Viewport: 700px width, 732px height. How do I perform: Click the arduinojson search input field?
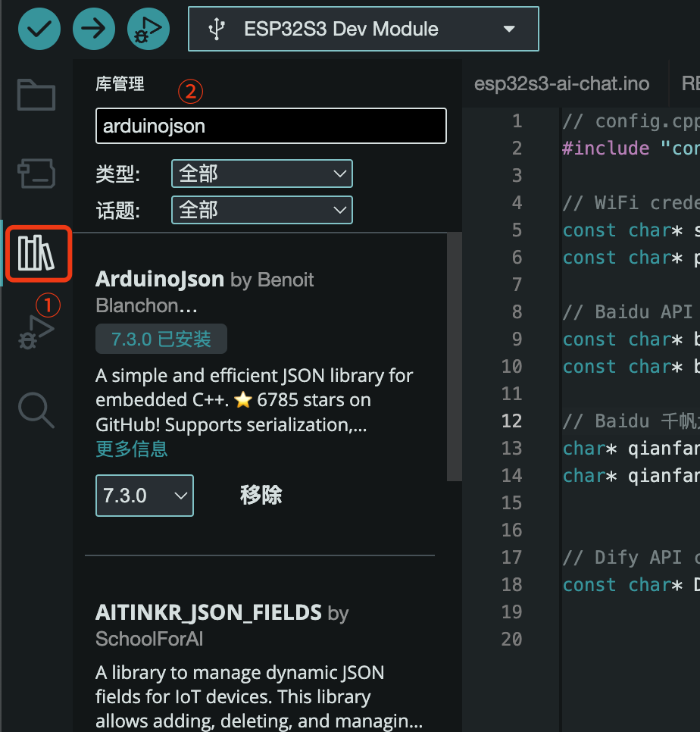coord(270,126)
